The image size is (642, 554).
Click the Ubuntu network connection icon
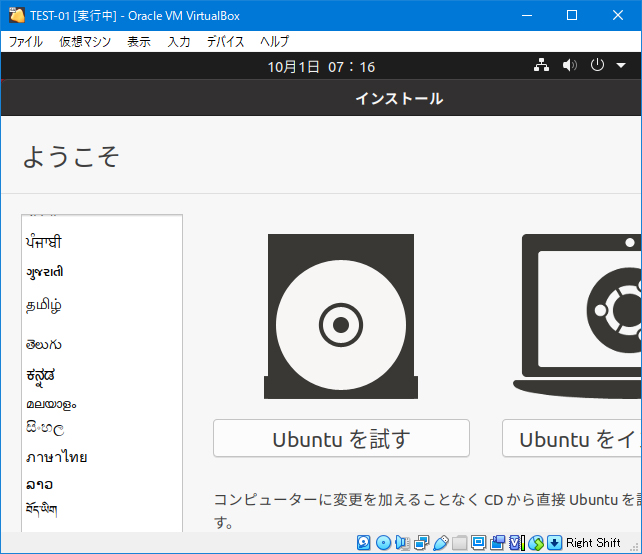(541, 65)
